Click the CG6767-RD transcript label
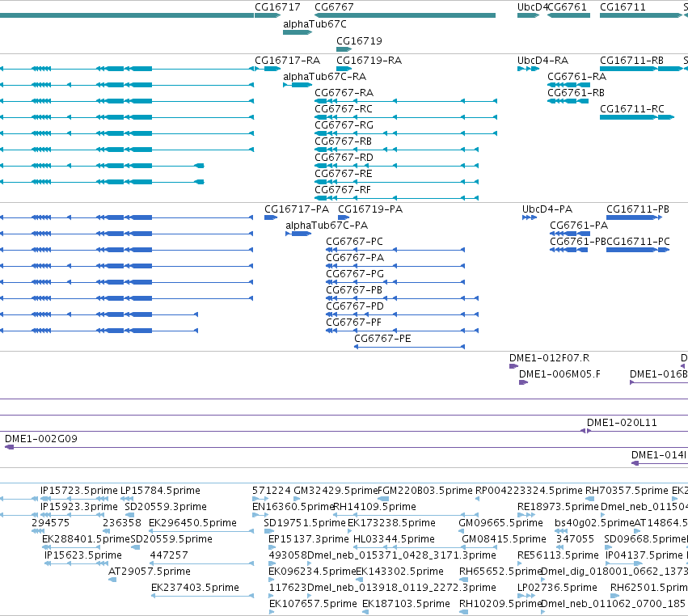 (344, 157)
